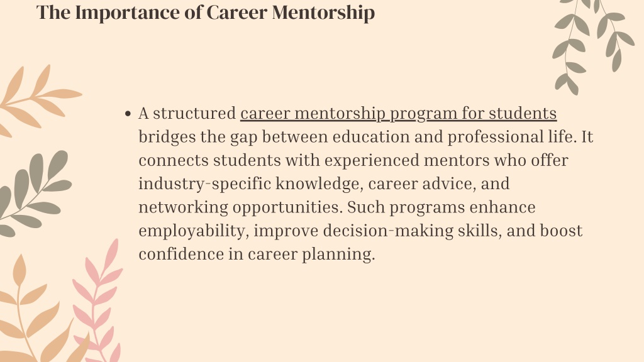This screenshot has height=362, width=644.
Task: Click the words Such programs enhance
Action: click(x=441, y=207)
